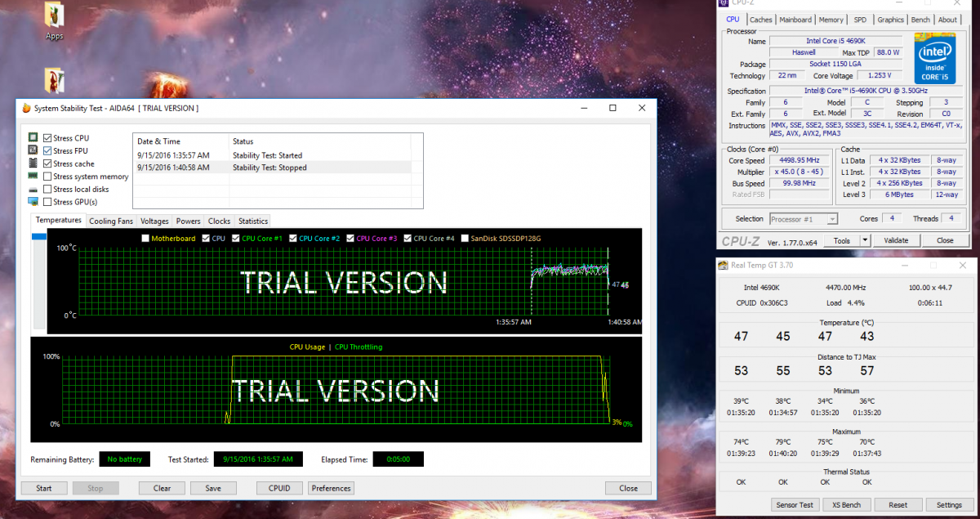Enable Stress system memory
Screen dimensions: 980x519
[47, 177]
